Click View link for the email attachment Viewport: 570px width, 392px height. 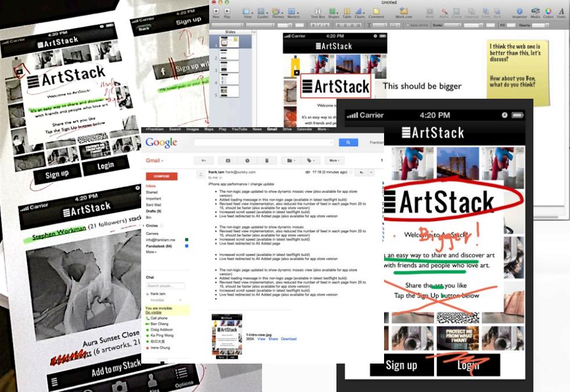[261, 339]
